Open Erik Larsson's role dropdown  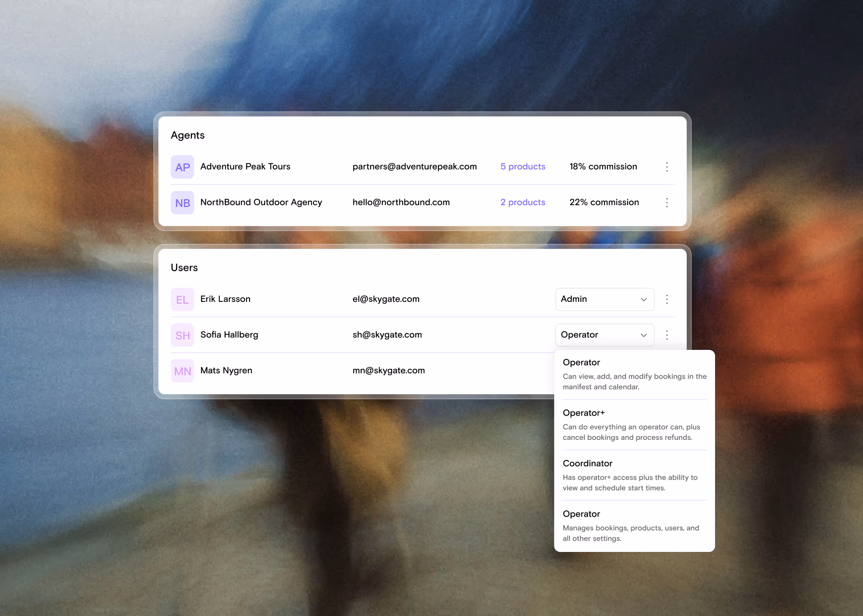click(604, 299)
